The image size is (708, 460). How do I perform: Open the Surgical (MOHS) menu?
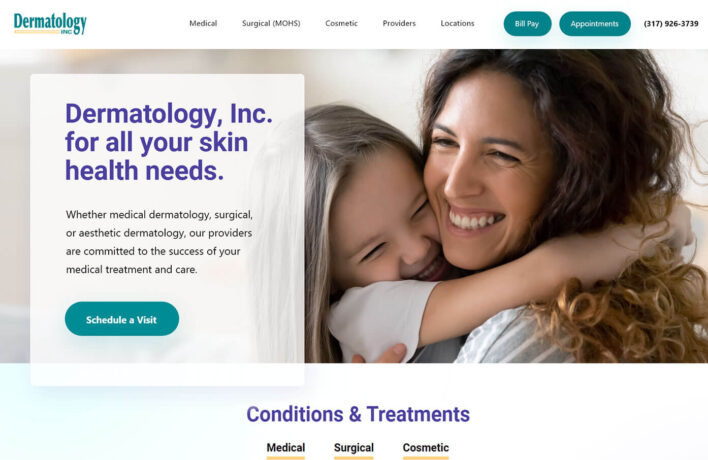pos(271,23)
